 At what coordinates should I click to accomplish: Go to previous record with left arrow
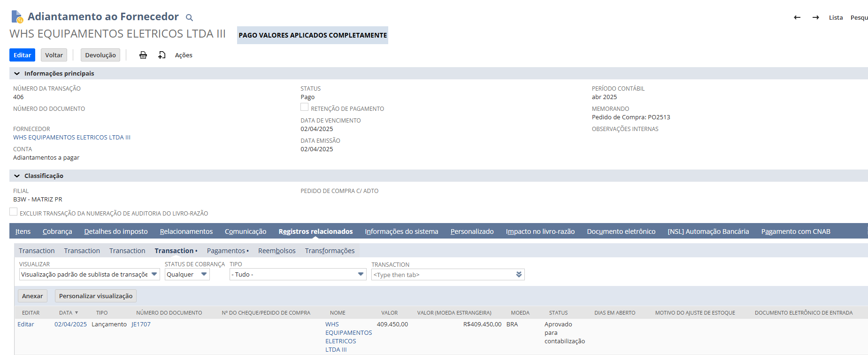(797, 17)
